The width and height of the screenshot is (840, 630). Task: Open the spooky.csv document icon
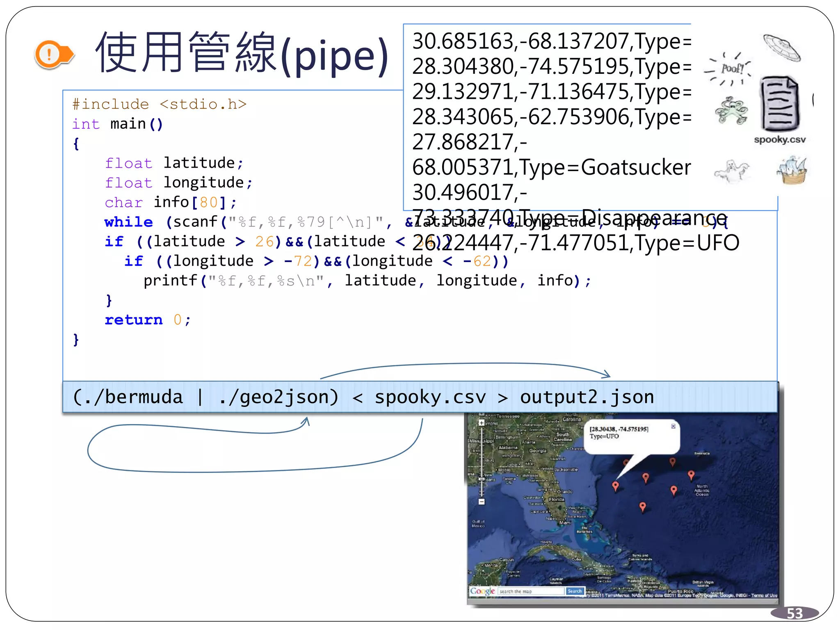779,103
